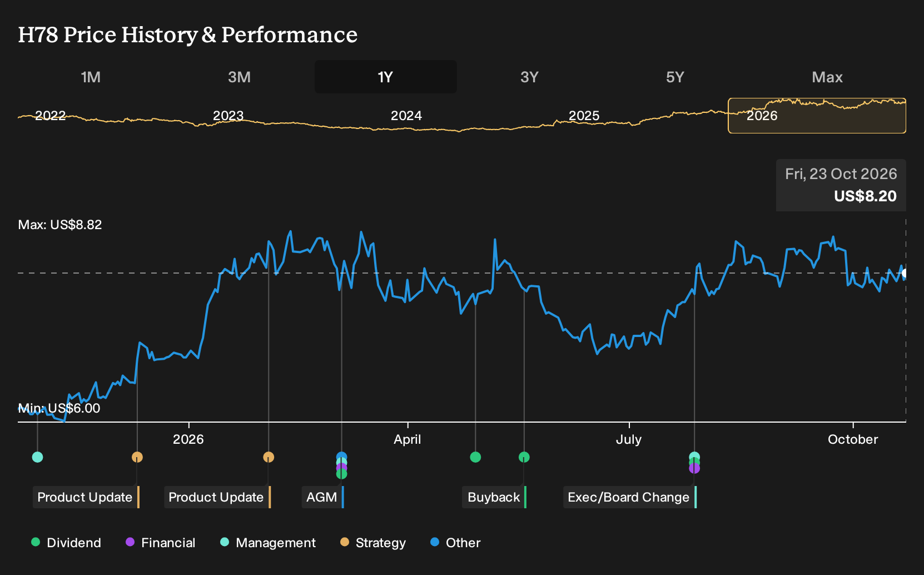
Task: Switch to the 1M time range
Action: (x=91, y=77)
